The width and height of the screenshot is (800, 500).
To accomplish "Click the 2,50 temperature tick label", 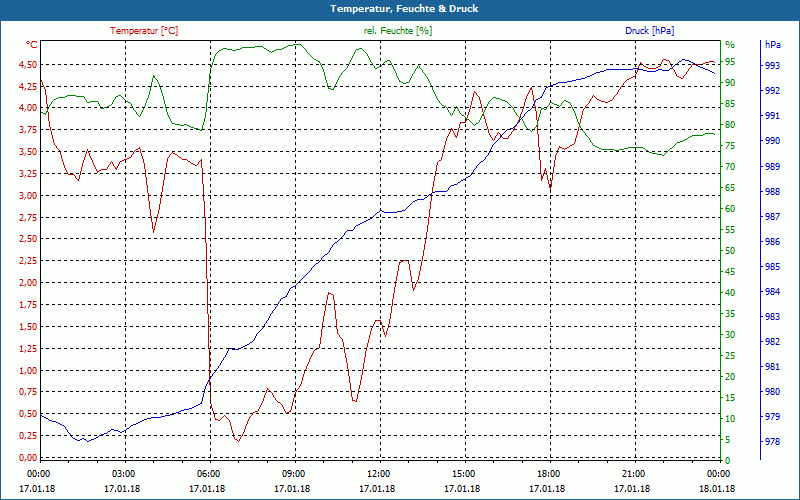I will pos(27,239).
